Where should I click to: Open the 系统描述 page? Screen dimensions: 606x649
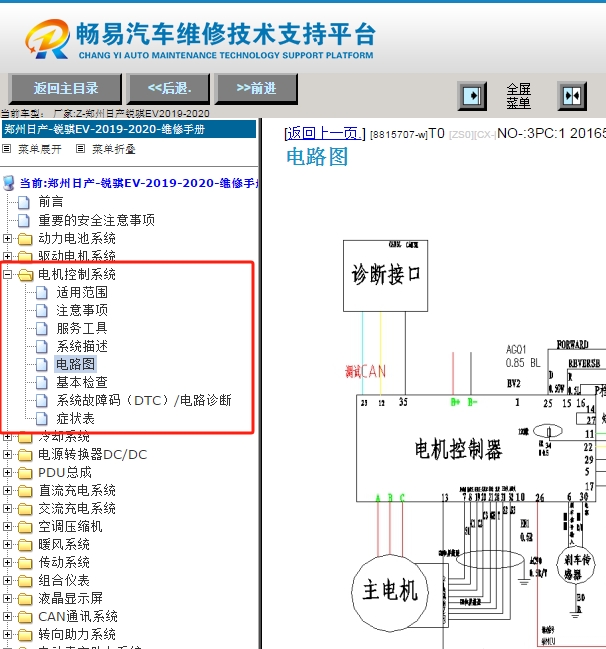82,346
